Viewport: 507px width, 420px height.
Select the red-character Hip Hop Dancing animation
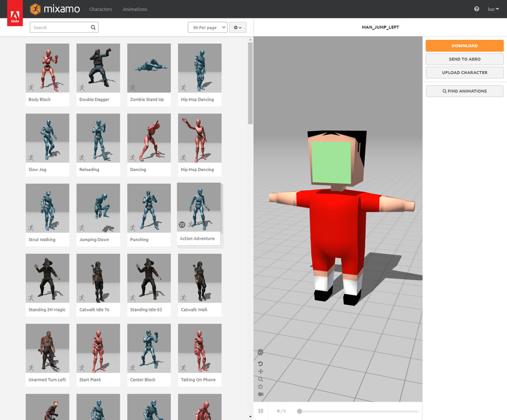click(x=200, y=145)
